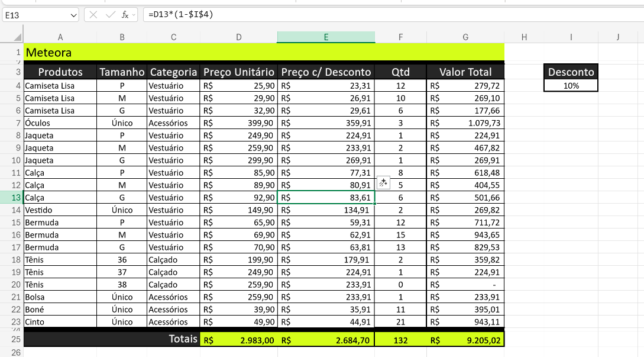The width and height of the screenshot is (644, 357).
Task: Select the 10% discount cell
Action: tap(571, 85)
